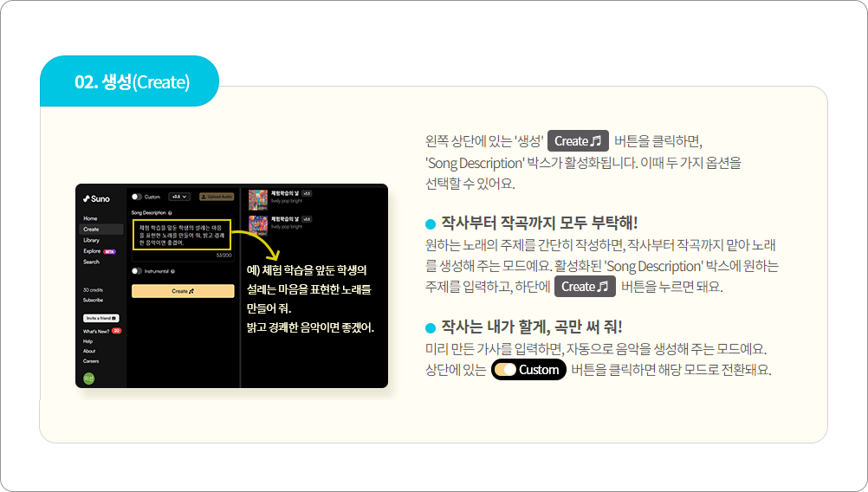
Task: Click the heading '작사부터 작곡까지 모두 부탁해!'
Action: (539, 223)
